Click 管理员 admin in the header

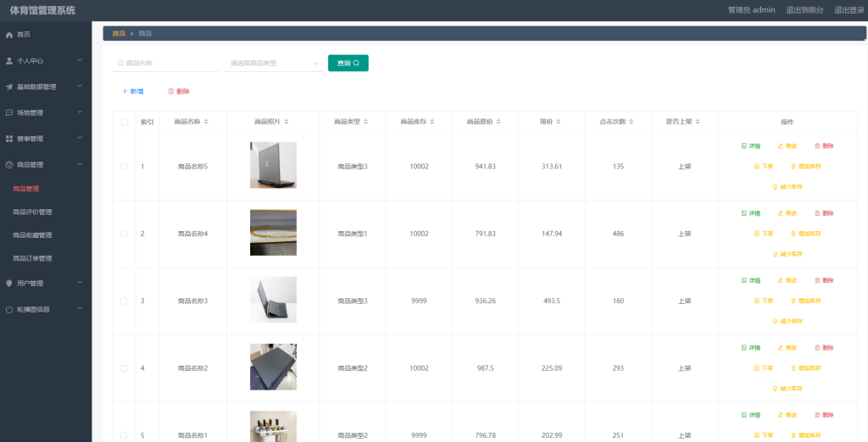751,10
